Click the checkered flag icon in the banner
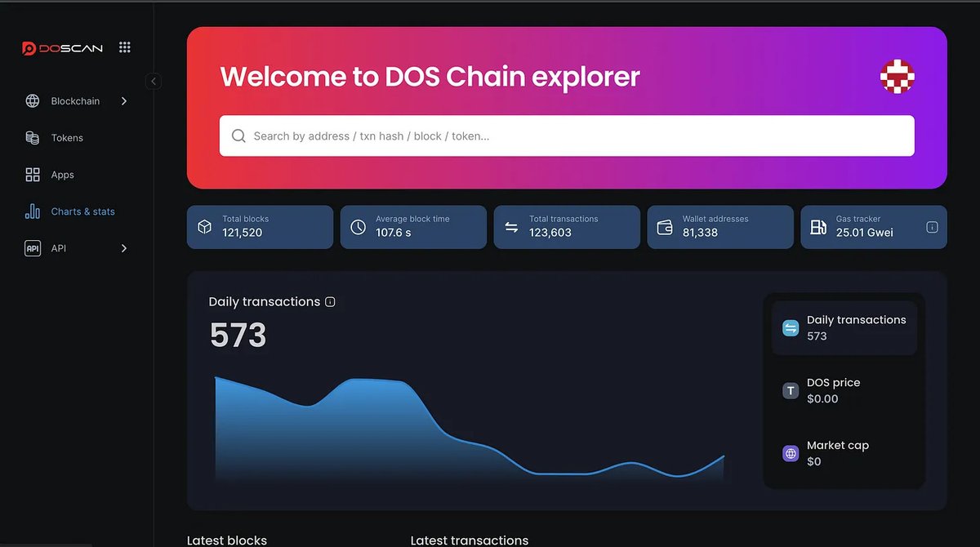This screenshot has width=980, height=547. click(897, 77)
